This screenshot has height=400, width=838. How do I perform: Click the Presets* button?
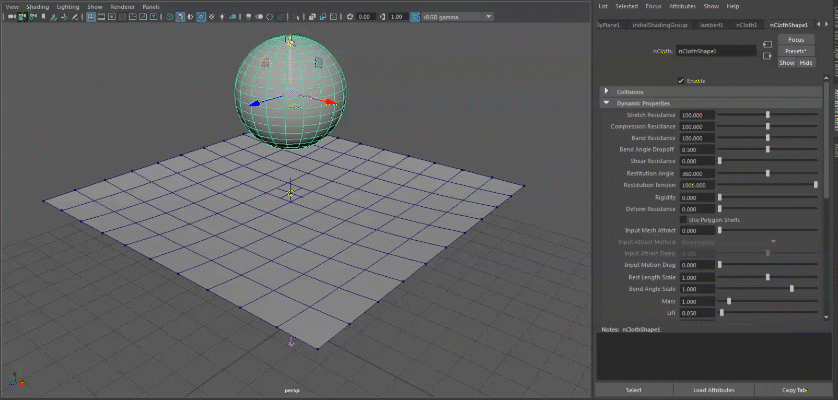(796, 51)
